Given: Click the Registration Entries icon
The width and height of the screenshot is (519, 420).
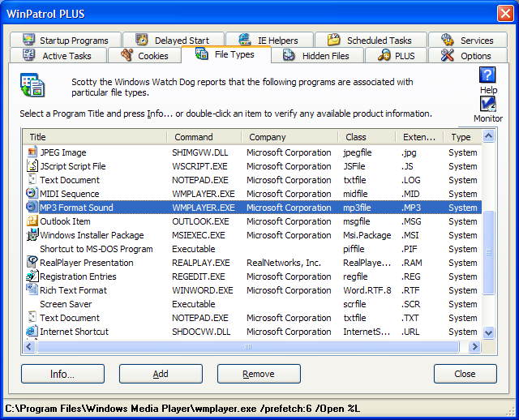Looking at the screenshot, I should pos(32,276).
